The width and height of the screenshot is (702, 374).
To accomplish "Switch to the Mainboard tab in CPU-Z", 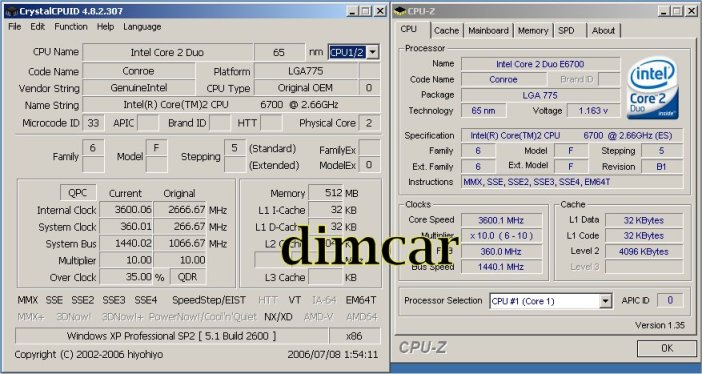I will (488, 30).
